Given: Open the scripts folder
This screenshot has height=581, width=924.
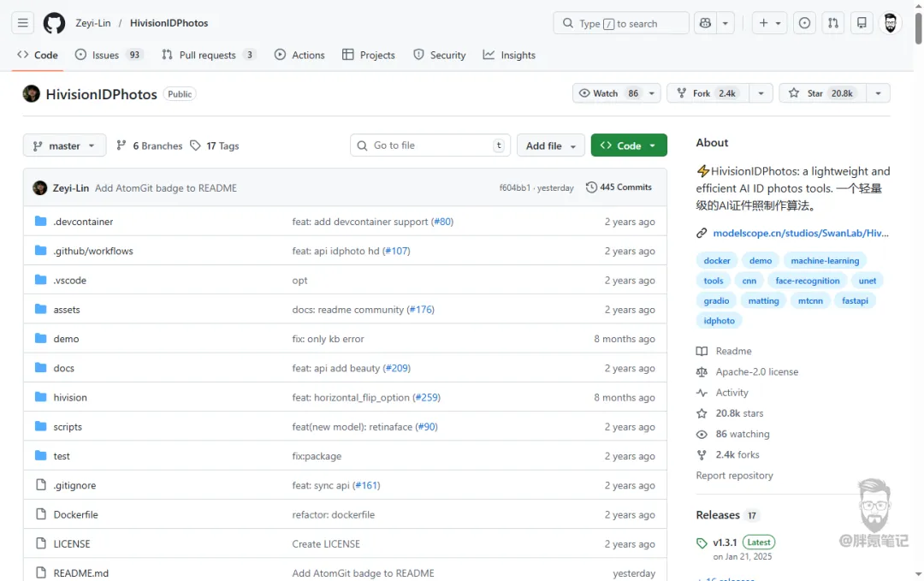Looking at the screenshot, I should [x=68, y=427].
